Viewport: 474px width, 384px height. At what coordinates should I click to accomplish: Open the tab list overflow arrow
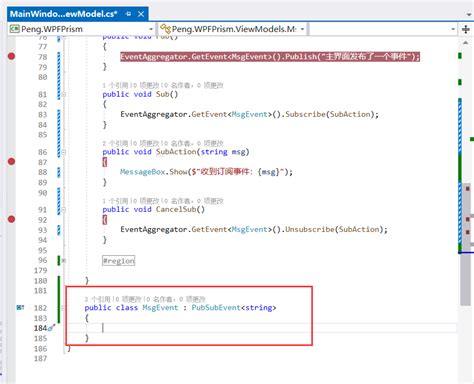coord(469,15)
